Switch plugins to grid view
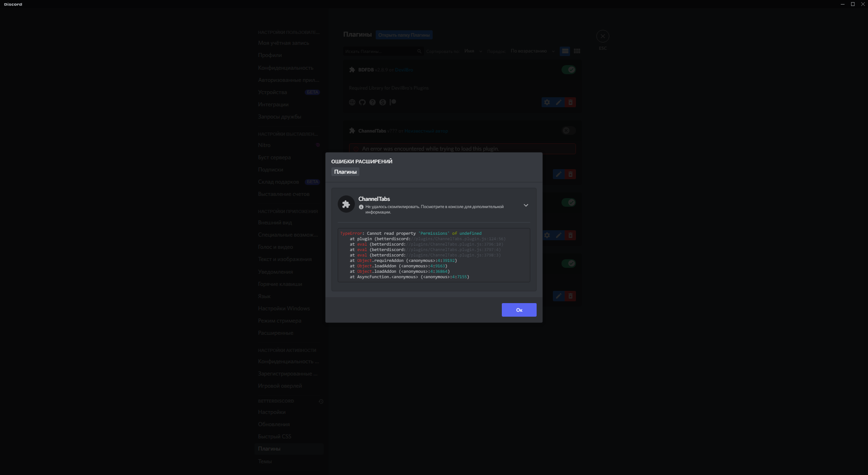 577,51
